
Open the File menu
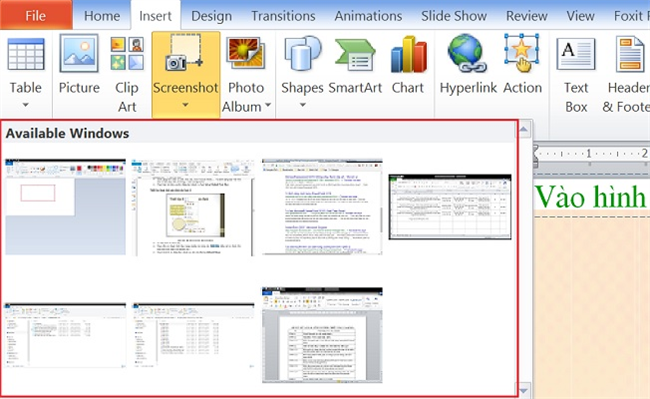(x=36, y=16)
